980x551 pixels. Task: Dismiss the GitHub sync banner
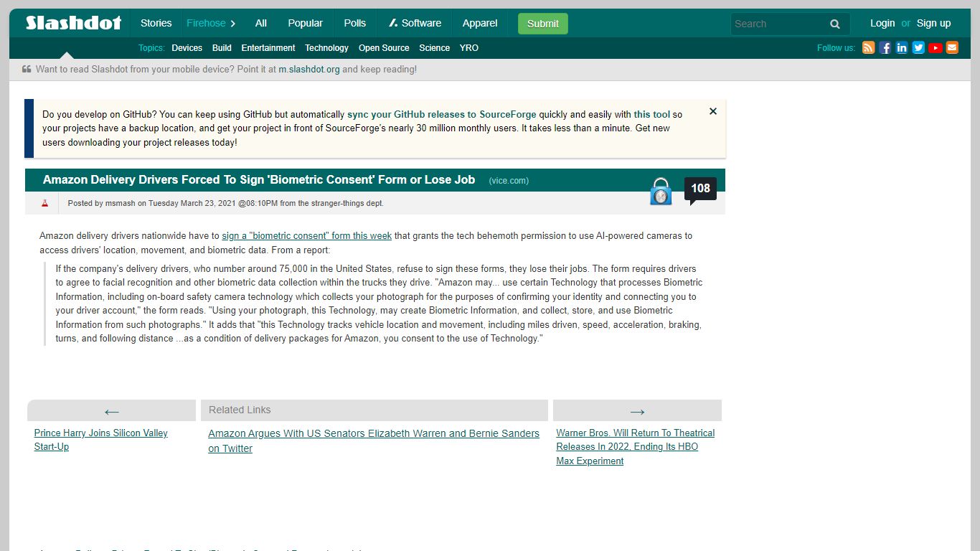pyautogui.click(x=713, y=111)
